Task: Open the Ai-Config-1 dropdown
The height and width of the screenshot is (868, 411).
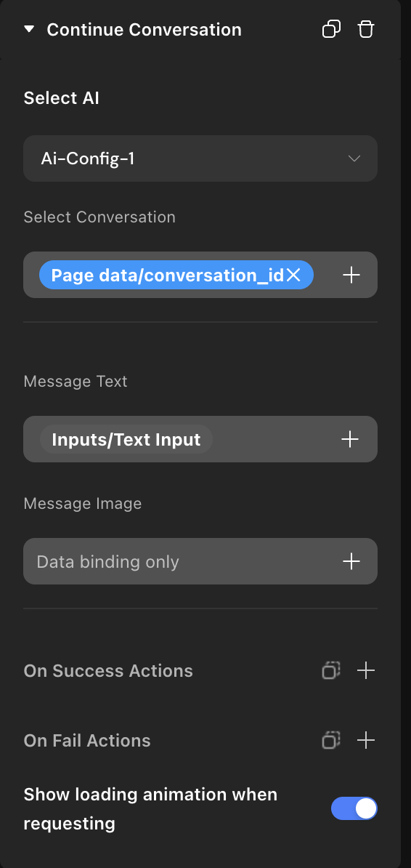Action: point(200,159)
